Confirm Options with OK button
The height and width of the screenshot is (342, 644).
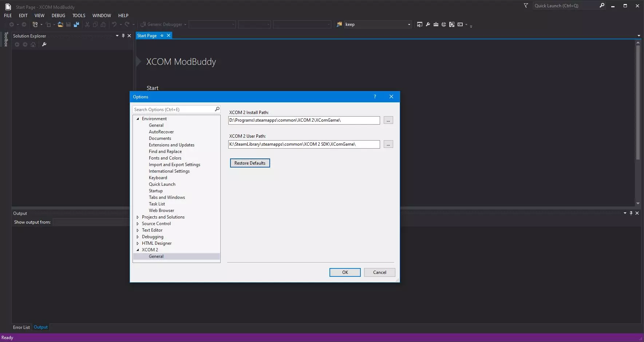(x=345, y=272)
